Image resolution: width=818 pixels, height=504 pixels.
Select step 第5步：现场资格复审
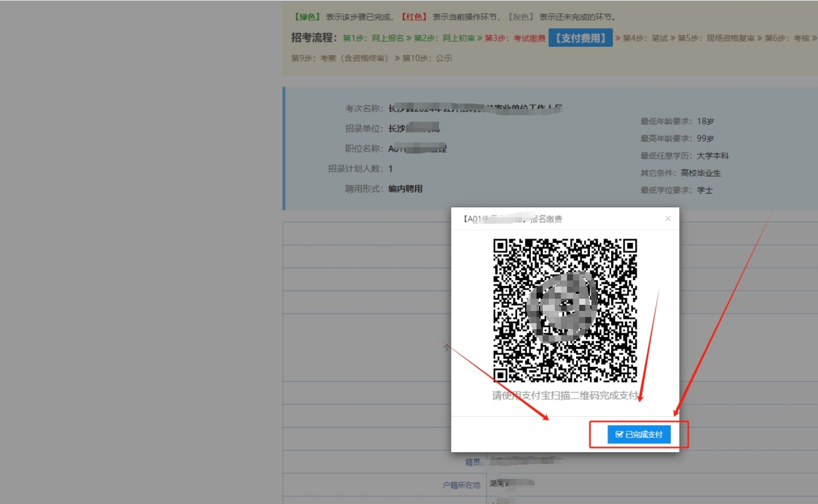[x=716, y=38]
